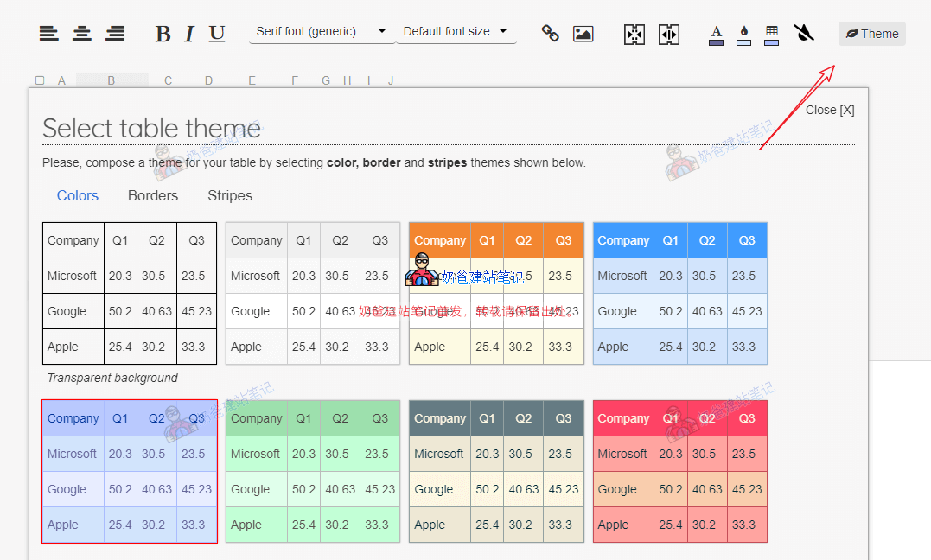Click the Theme button

pyautogui.click(x=871, y=34)
